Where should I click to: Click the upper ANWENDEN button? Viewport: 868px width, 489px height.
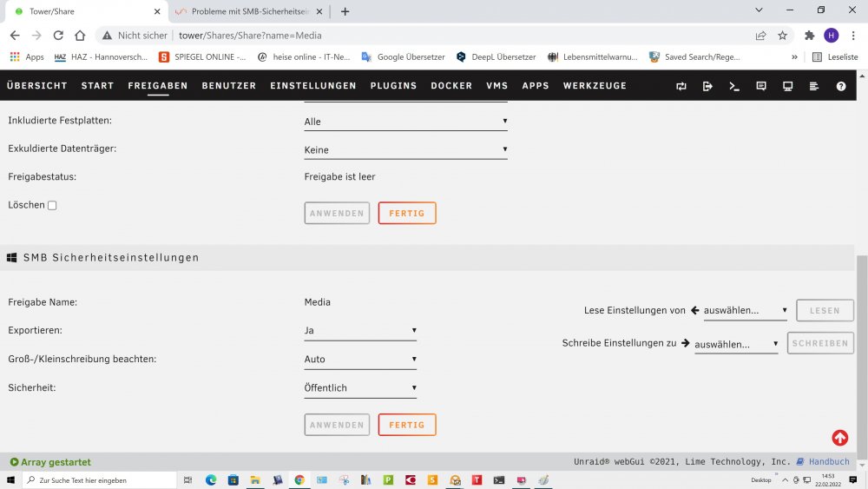pyautogui.click(x=337, y=213)
